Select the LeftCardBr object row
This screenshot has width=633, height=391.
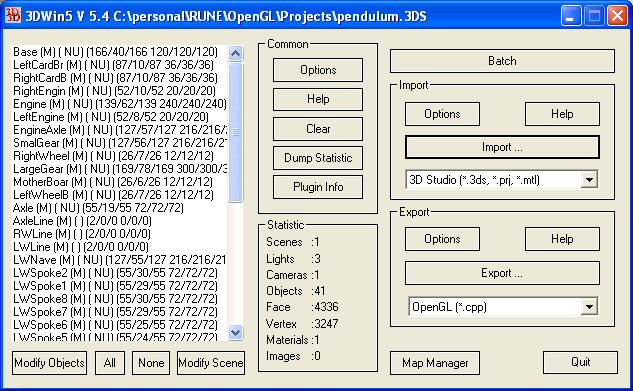click(x=119, y=65)
